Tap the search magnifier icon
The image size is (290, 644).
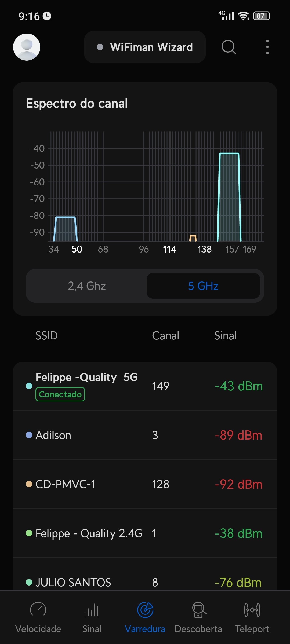tap(229, 47)
